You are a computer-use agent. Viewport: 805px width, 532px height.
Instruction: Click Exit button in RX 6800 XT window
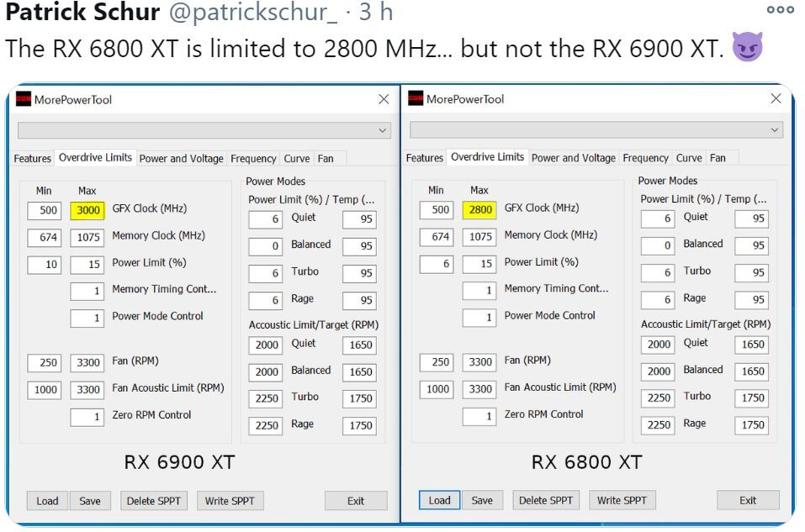point(748,500)
